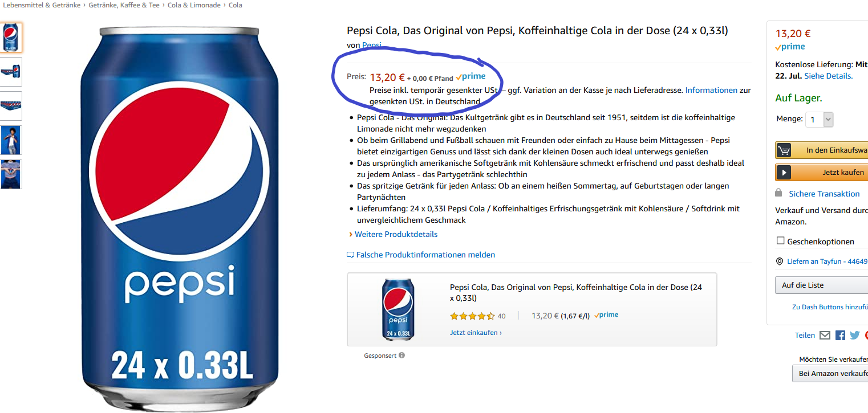The height and width of the screenshot is (413, 868).
Task: Click the info icon next to Gesponsert
Action: [401, 355]
